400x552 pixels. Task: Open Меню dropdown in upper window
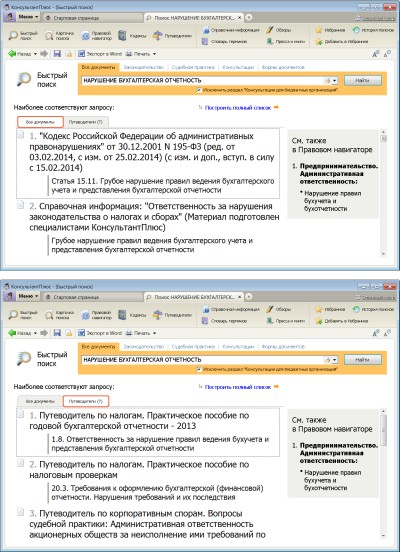pos(28,17)
